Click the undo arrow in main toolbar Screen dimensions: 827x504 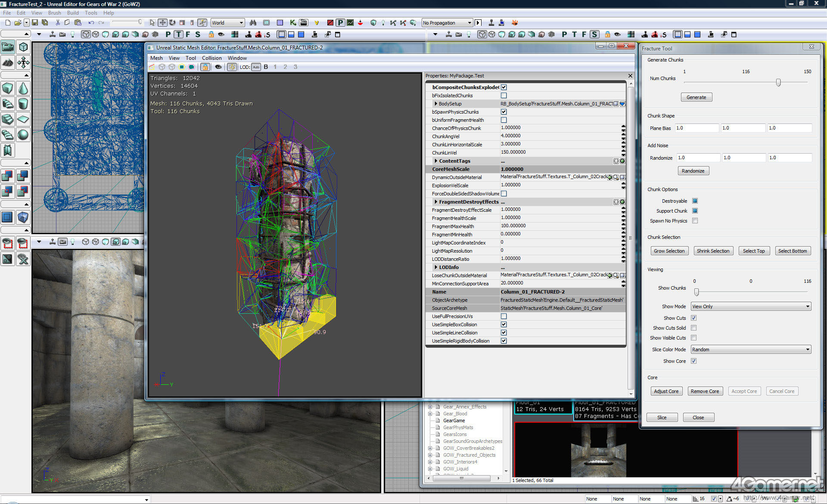91,23
